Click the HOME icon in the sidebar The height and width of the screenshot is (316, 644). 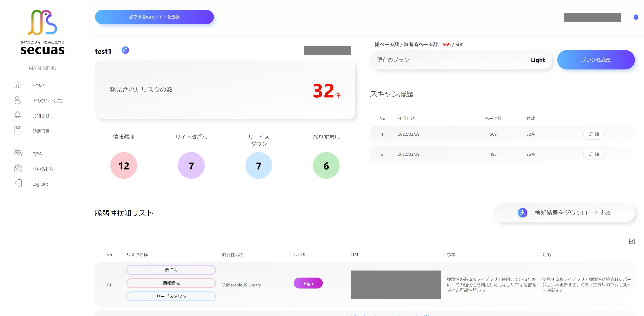[18, 85]
